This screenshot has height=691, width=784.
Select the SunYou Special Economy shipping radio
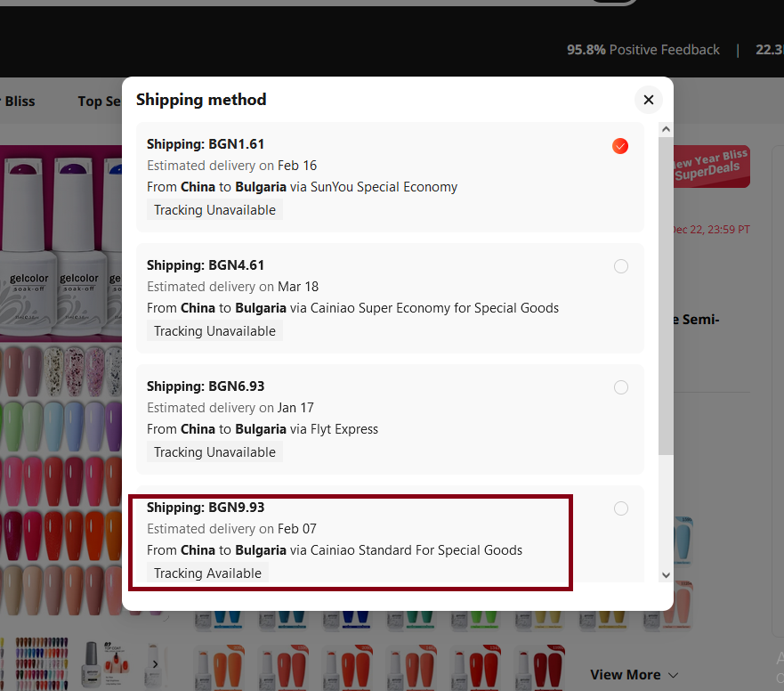click(620, 146)
